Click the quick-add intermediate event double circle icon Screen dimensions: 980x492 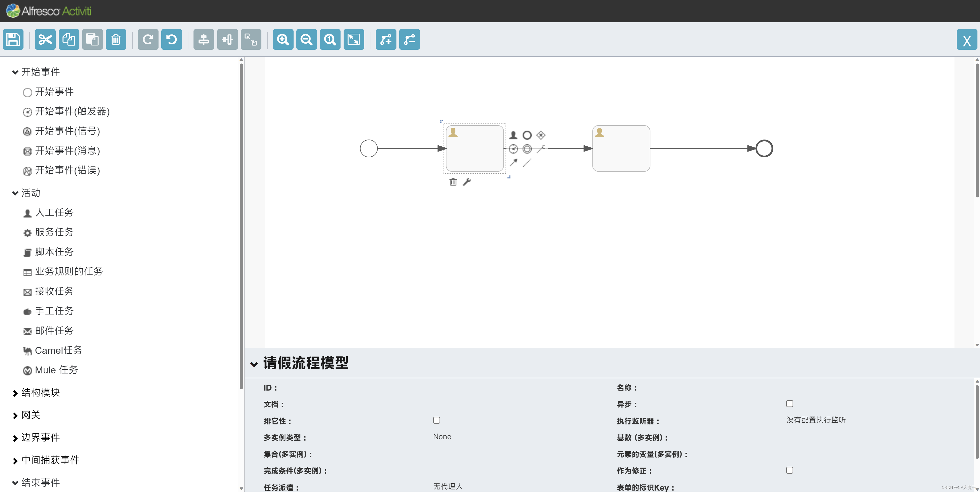click(x=527, y=149)
